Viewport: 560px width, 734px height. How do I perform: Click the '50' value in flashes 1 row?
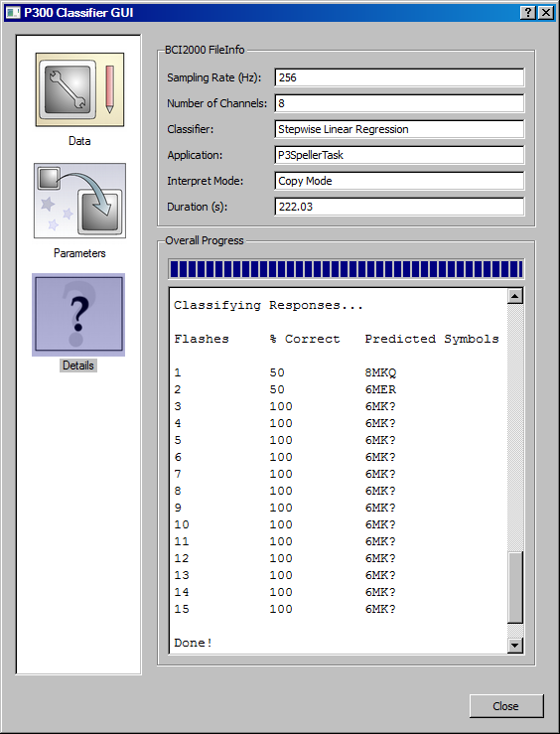pyautogui.click(x=277, y=373)
